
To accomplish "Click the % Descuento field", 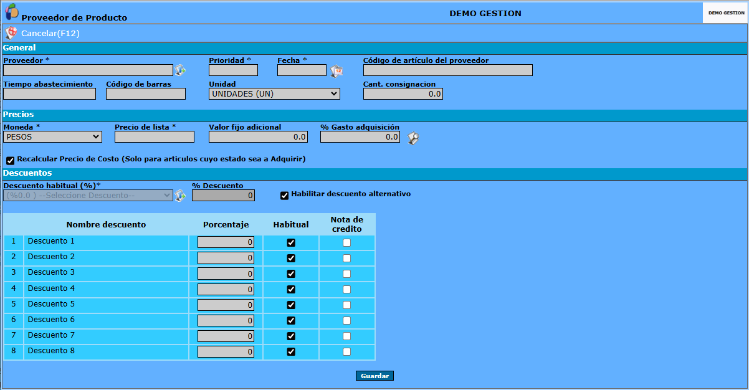I will tap(224, 195).
